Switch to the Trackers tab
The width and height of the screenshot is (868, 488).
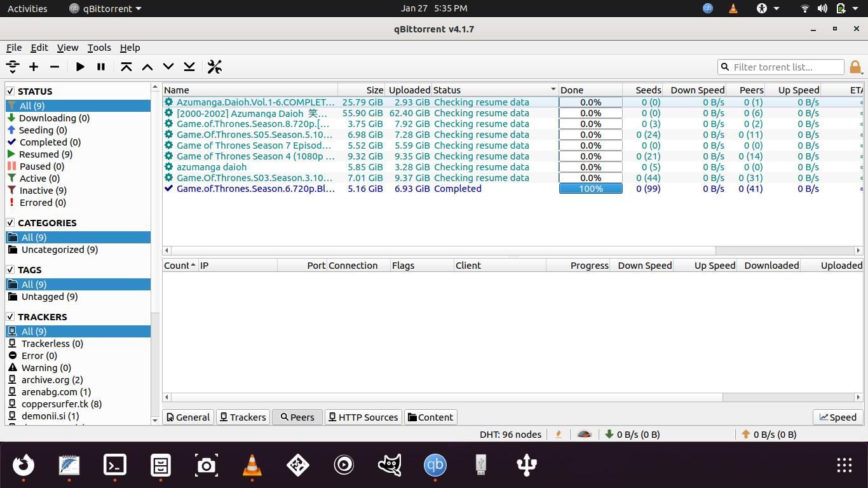[x=242, y=417]
